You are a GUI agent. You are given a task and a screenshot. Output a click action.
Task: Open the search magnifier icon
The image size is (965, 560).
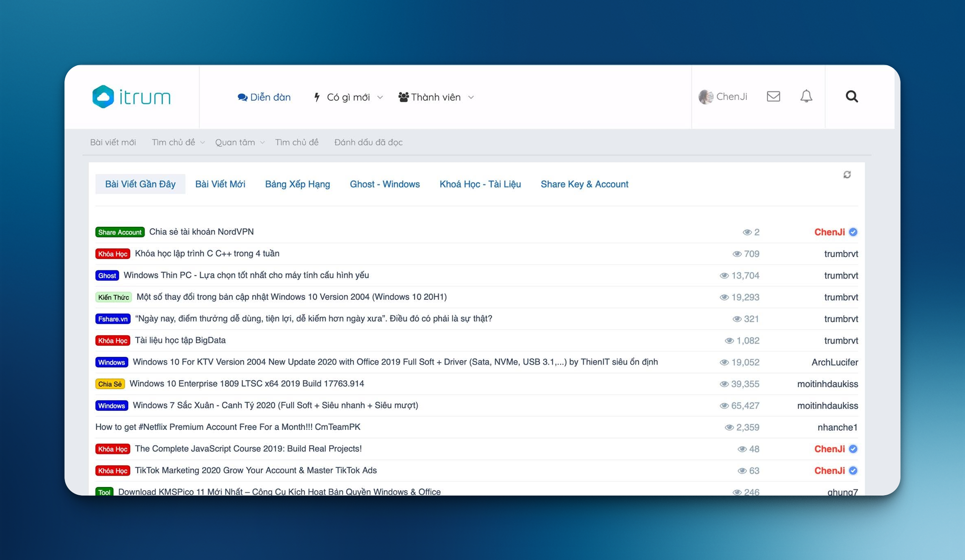point(852,97)
